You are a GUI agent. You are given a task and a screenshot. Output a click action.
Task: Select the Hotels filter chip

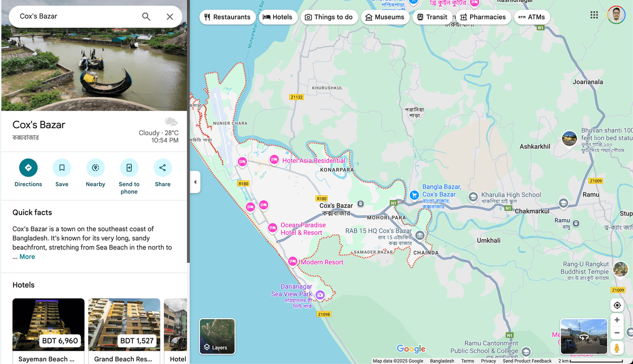tap(277, 17)
